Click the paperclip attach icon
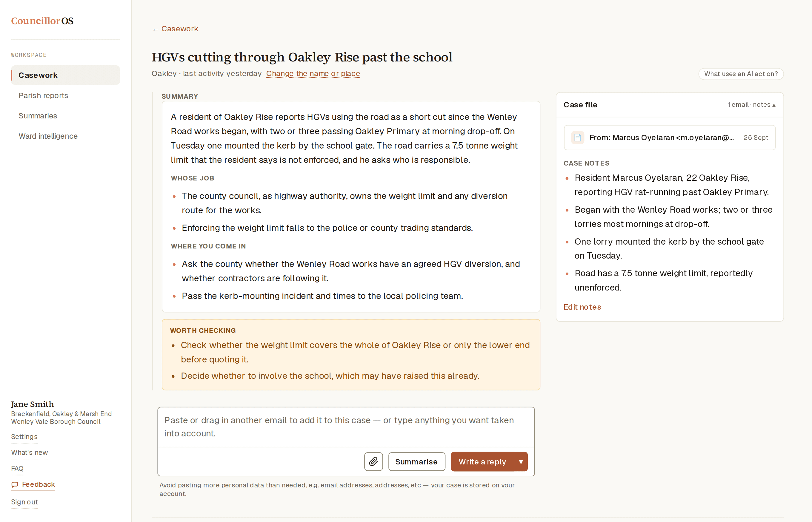The image size is (812, 522). click(x=373, y=461)
